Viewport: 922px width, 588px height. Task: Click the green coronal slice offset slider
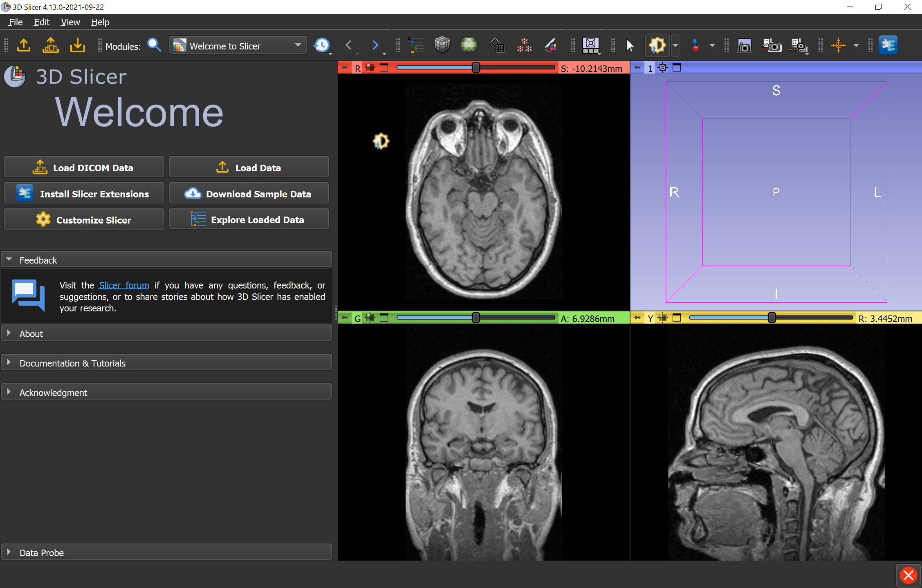point(476,318)
